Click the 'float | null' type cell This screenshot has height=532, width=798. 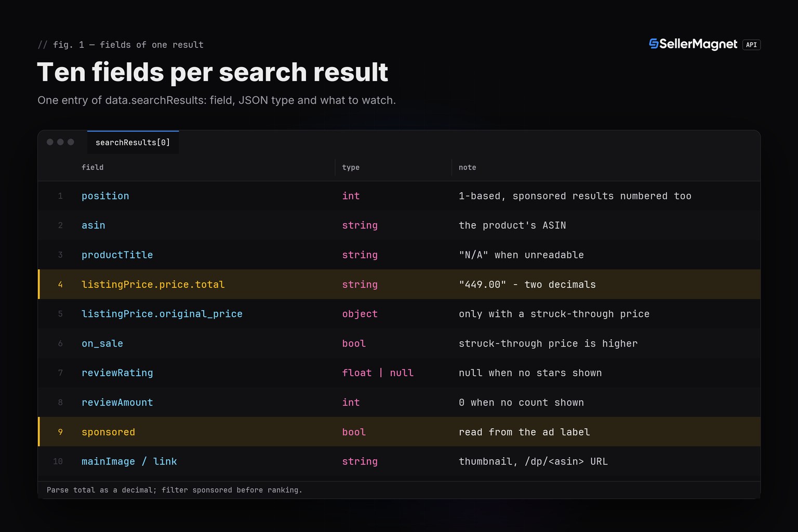(378, 373)
